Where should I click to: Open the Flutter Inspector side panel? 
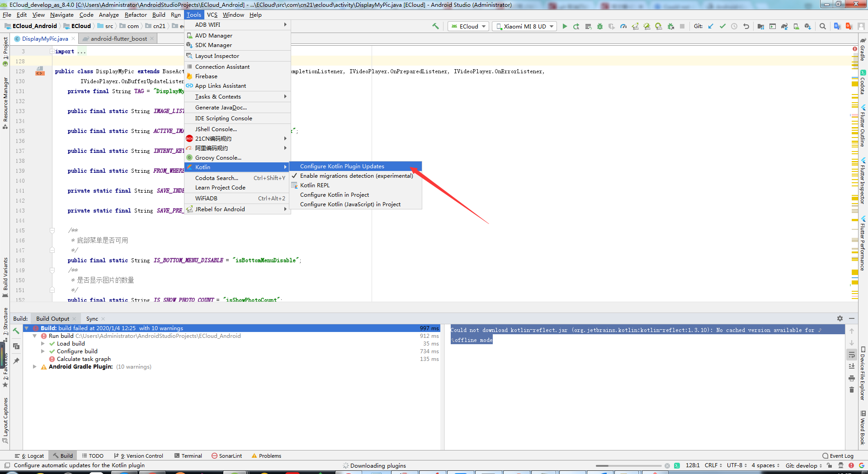[863, 181]
